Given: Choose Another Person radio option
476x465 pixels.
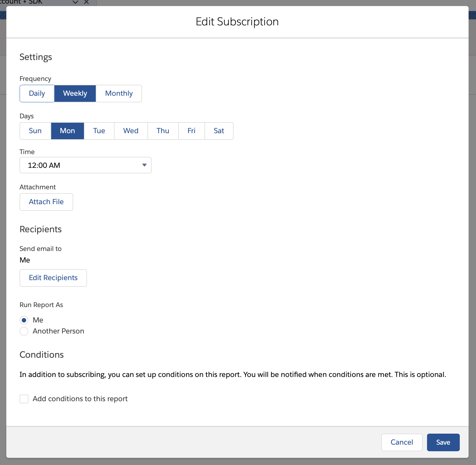Looking at the screenshot, I should (24, 331).
